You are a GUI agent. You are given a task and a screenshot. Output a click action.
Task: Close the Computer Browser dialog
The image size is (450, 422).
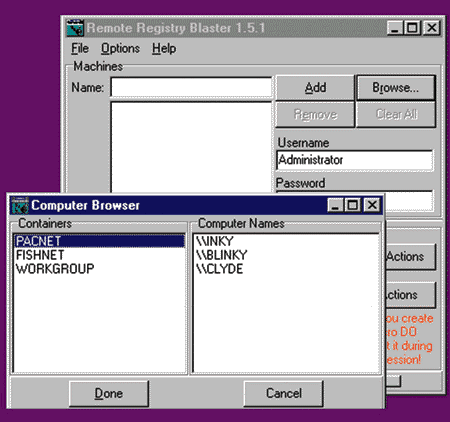pyautogui.click(x=372, y=205)
